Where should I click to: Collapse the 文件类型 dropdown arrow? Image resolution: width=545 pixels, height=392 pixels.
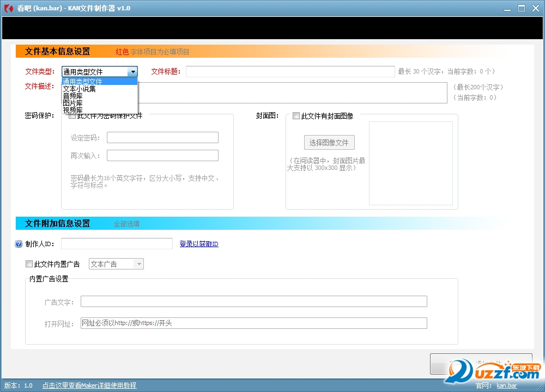point(133,72)
